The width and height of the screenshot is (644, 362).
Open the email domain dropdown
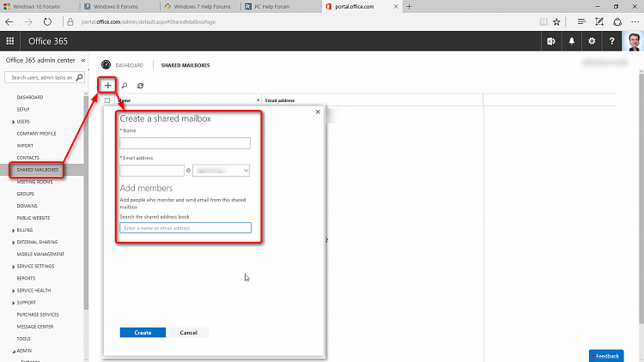tap(221, 171)
